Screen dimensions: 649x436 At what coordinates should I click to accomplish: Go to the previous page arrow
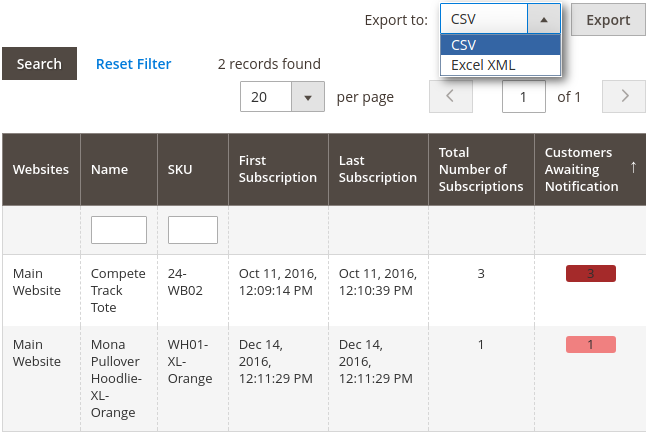pos(450,97)
